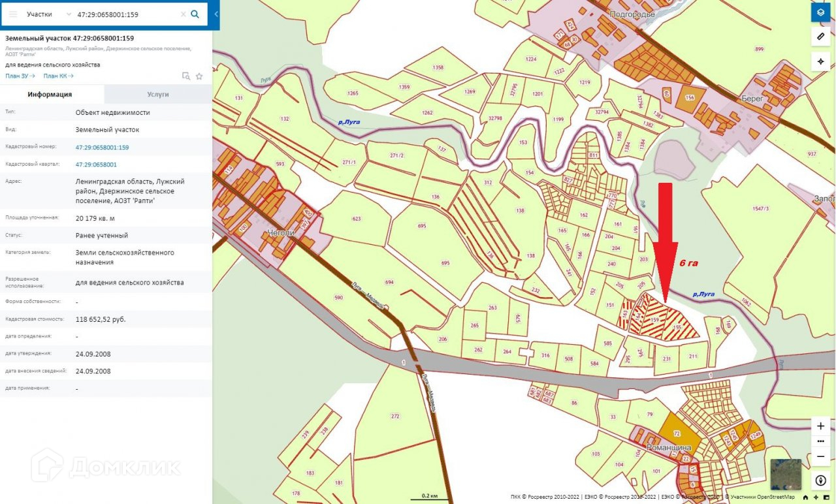Open the three-dots zoom options button

click(821, 441)
